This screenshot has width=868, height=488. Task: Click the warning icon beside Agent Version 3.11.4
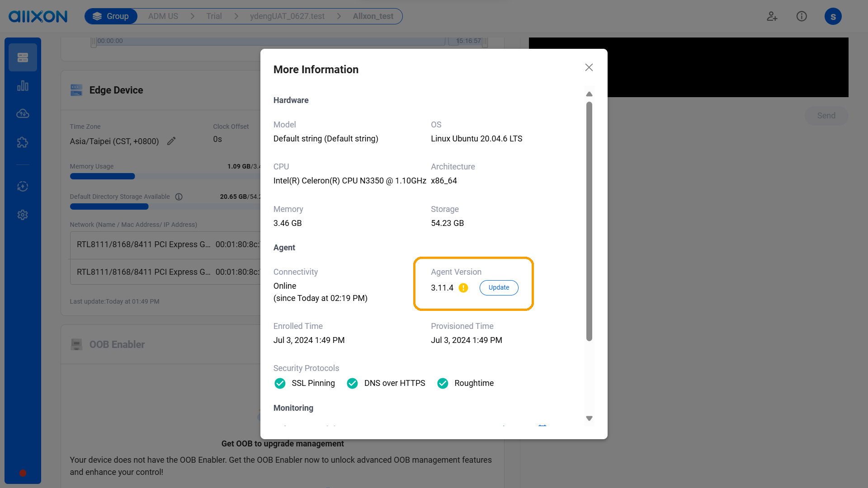[x=463, y=288]
